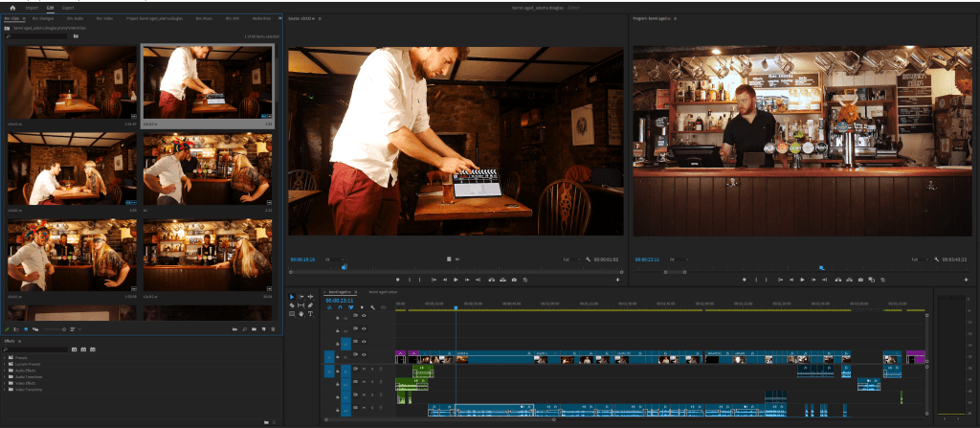Select the Slip tool
Viewport: 980px width, 428px height.
coord(301,305)
